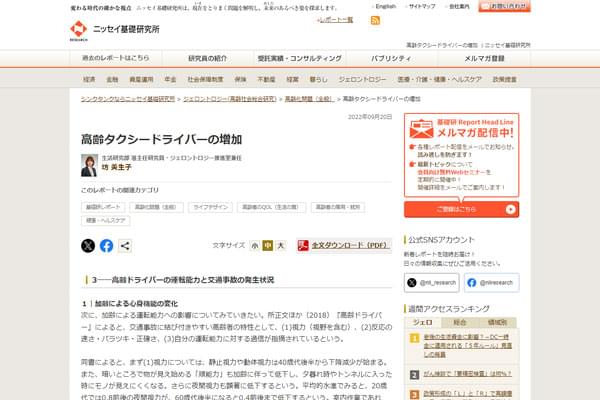This screenshot has width=600, height=400.
Task: Set text size to small (小)
Action: coord(254,245)
